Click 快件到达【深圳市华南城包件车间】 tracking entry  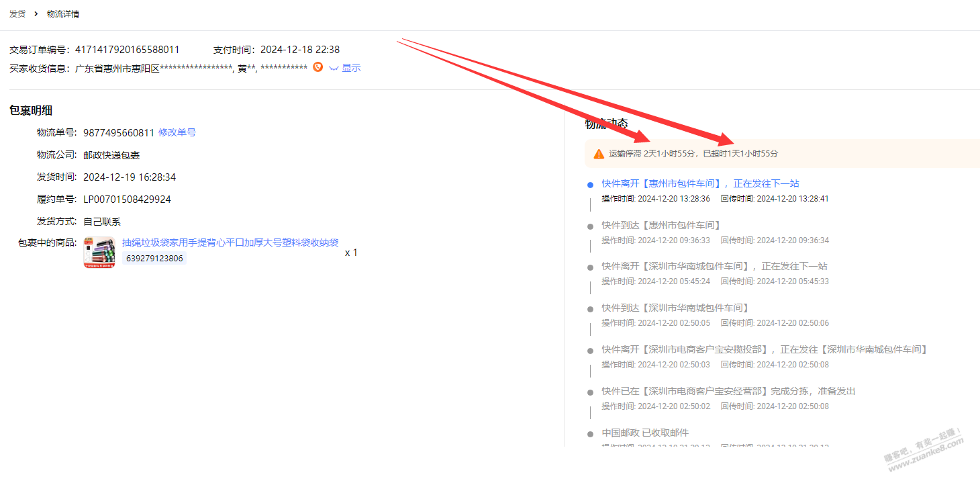675,308
